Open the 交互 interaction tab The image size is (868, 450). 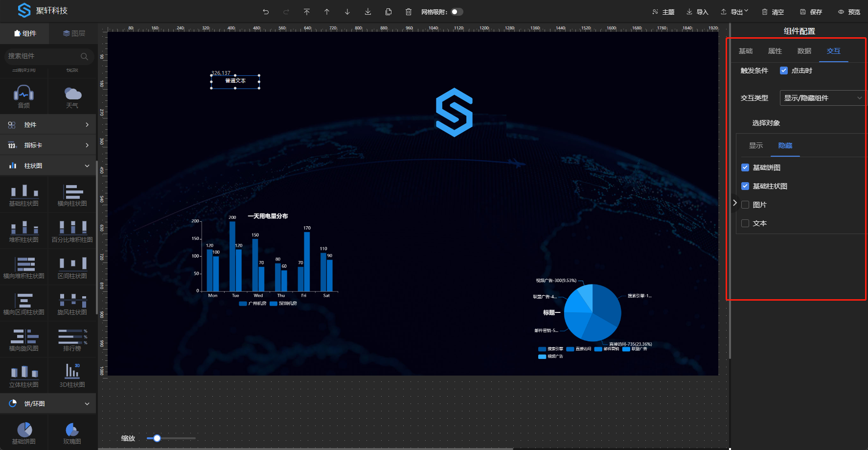tap(834, 51)
